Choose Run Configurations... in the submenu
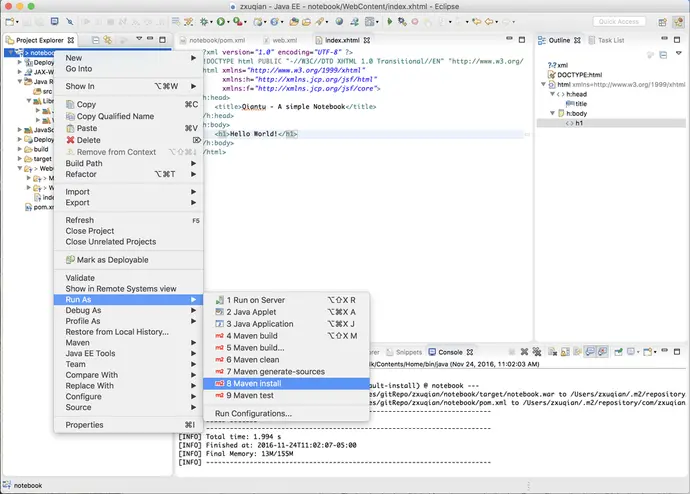 [253, 413]
